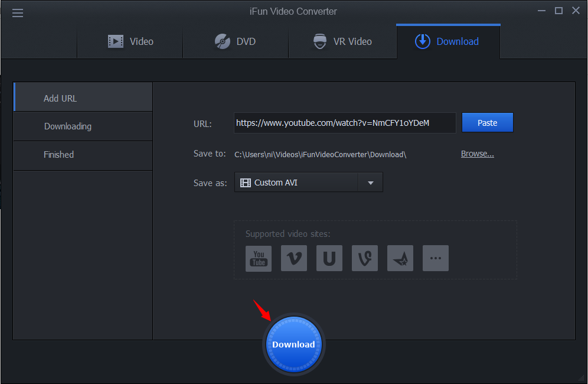Click the 'Save to:' label
This screenshot has width=588, height=384.
210,154
